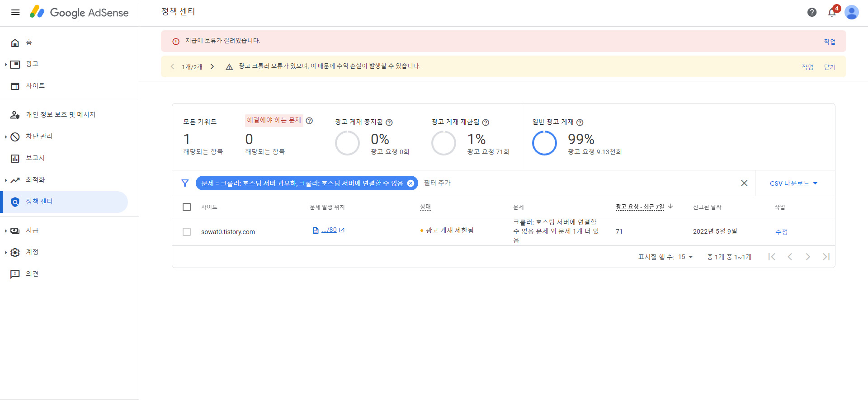Open external link icon next to .../80
Screen dimensions: 868x400
(x=342, y=230)
